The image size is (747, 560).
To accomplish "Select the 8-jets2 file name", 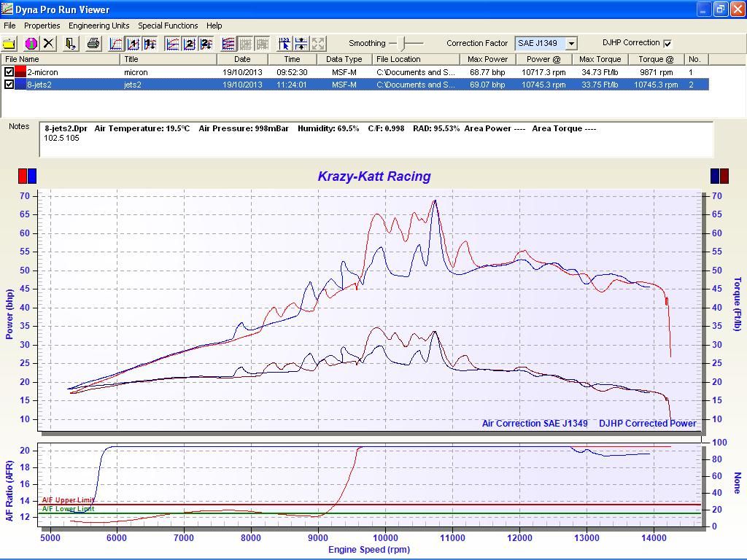I will [39, 85].
